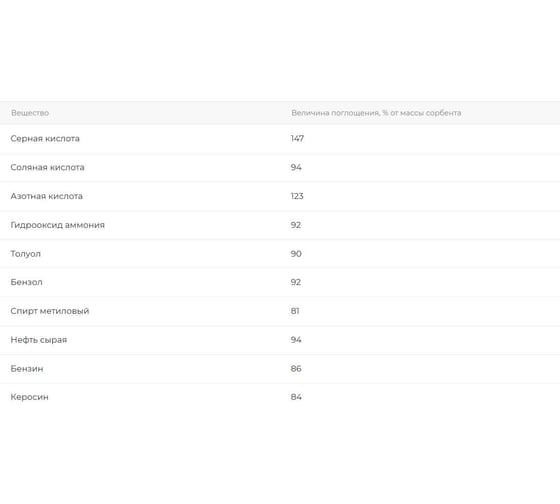Click the value 92 for Гидрооксид аммония

click(x=296, y=225)
